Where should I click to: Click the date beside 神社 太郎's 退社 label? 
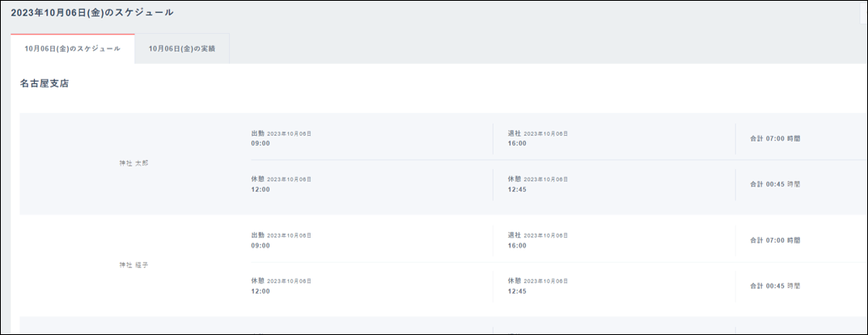tap(545, 134)
